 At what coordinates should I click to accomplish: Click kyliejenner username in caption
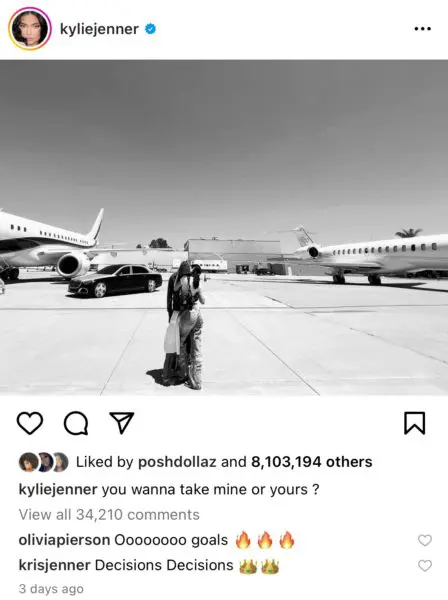coord(58,490)
